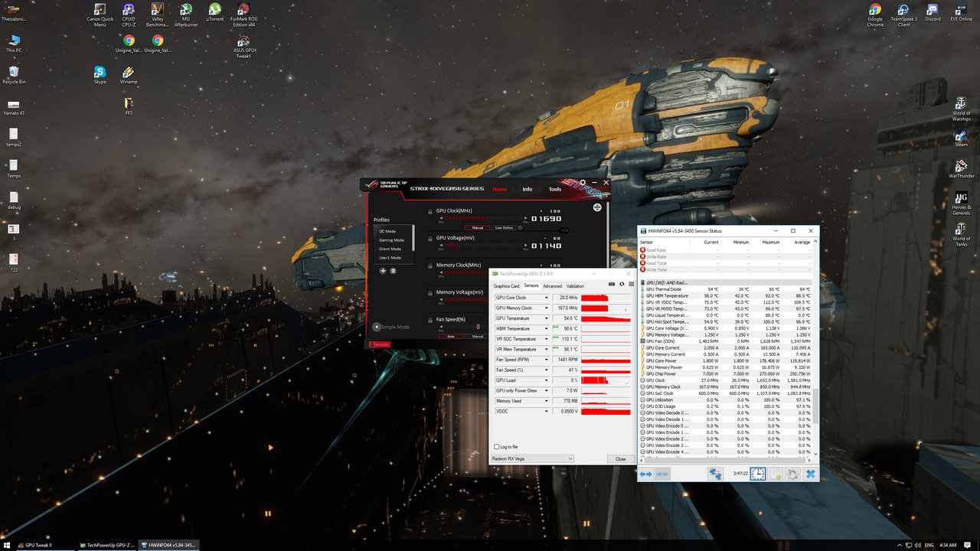The width and height of the screenshot is (980, 551).
Task: Expand HBM Temperature sensor dropdown
Action: coord(546,328)
